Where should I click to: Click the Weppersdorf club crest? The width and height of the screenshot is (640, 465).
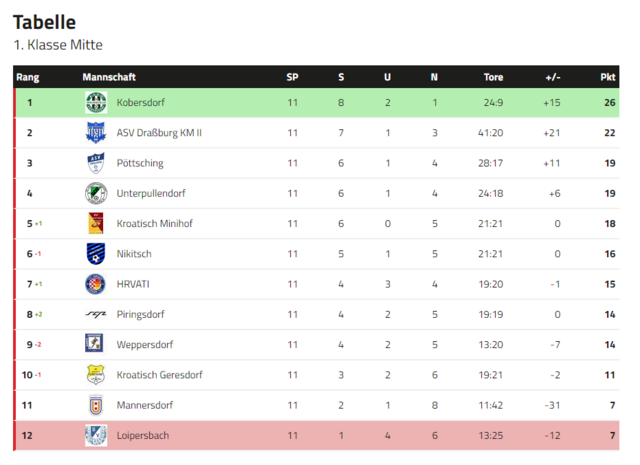(x=96, y=344)
